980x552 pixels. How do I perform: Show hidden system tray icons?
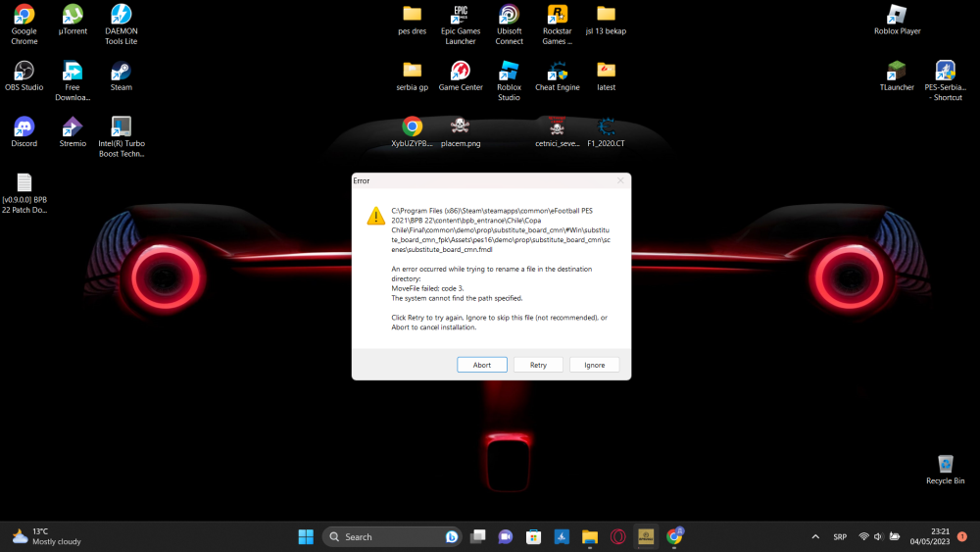coord(815,536)
